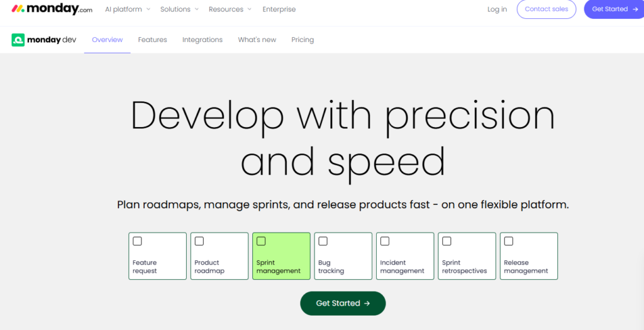Expand the Resources dropdown chevron
This screenshot has width=644, height=330.
(x=249, y=9)
